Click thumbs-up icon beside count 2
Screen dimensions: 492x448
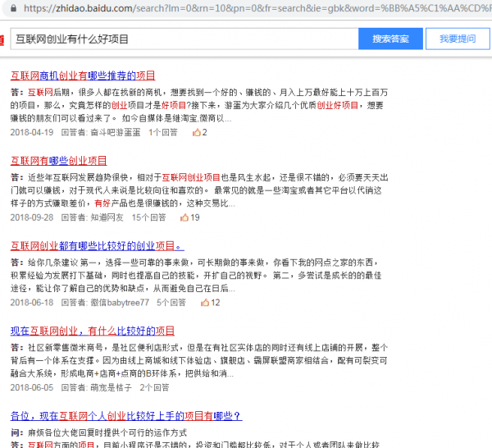[197, 132]
